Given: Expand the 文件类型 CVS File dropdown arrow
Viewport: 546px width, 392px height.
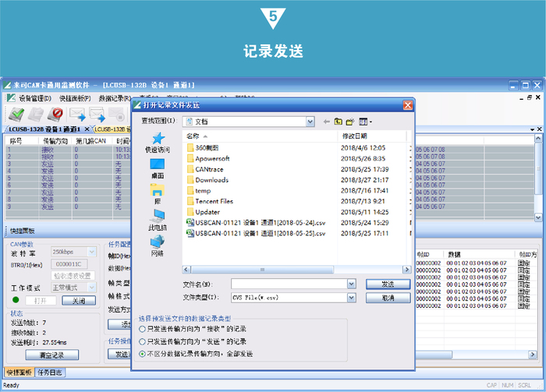Looking at the screenshot, I should [352, 298].
